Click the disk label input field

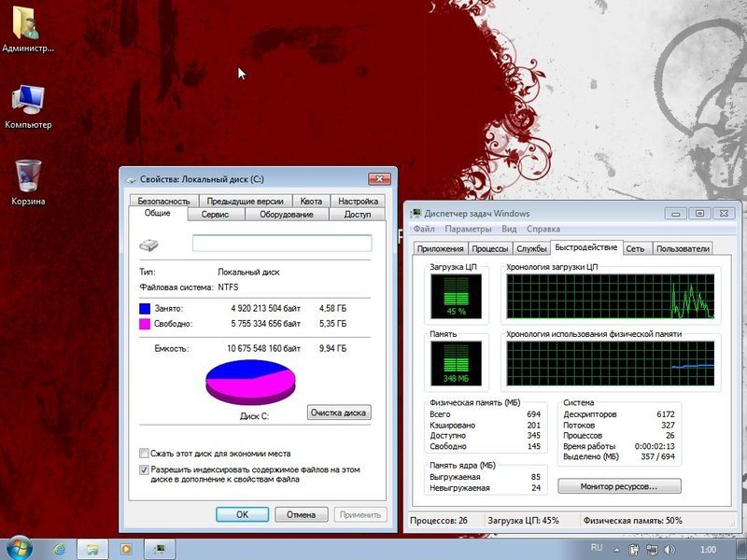(x=282, y=244)
